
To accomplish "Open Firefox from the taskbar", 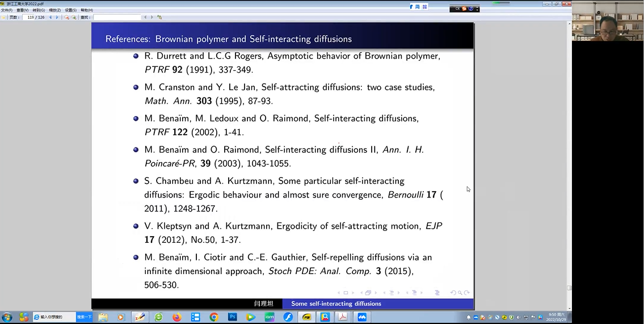I will tap(176, 317).
